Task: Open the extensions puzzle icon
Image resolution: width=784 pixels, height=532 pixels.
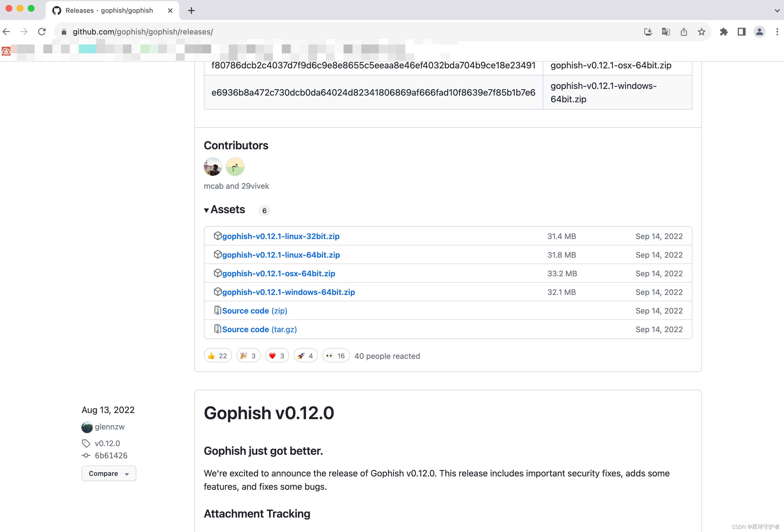Action: pyautogui.click(x=724, y=32)
